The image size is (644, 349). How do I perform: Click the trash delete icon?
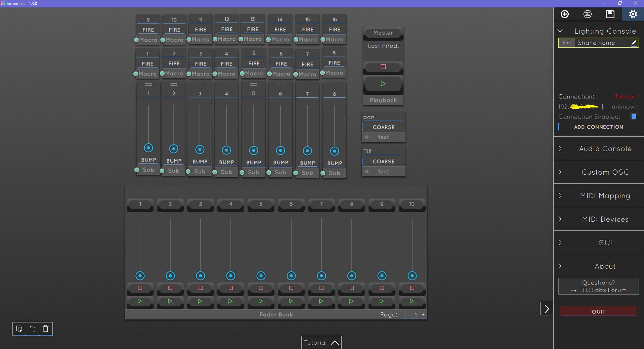coord(46,329)
